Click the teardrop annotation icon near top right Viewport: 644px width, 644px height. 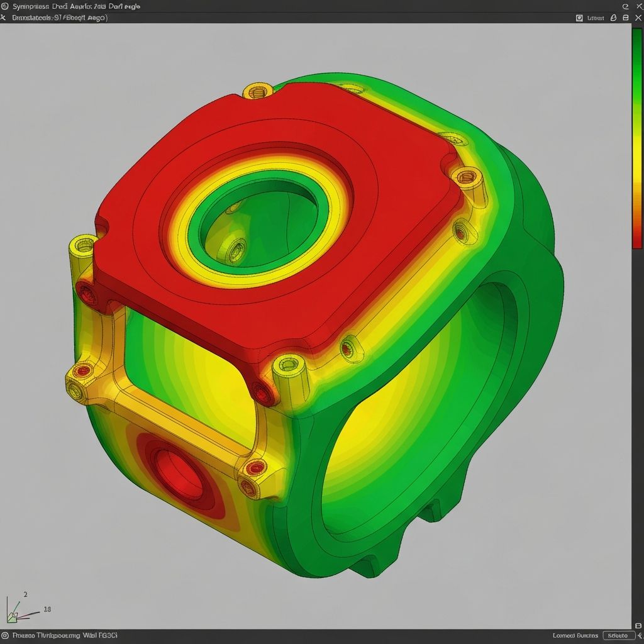[x=613, y=18]
